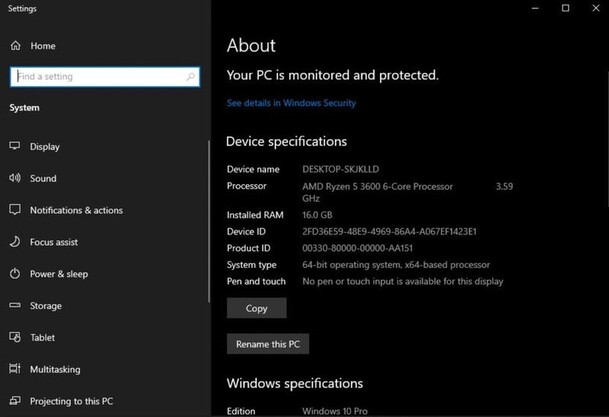Screen dimensions: 609x417
Task: Click the Focus assist moon icon
Action: 15,242
